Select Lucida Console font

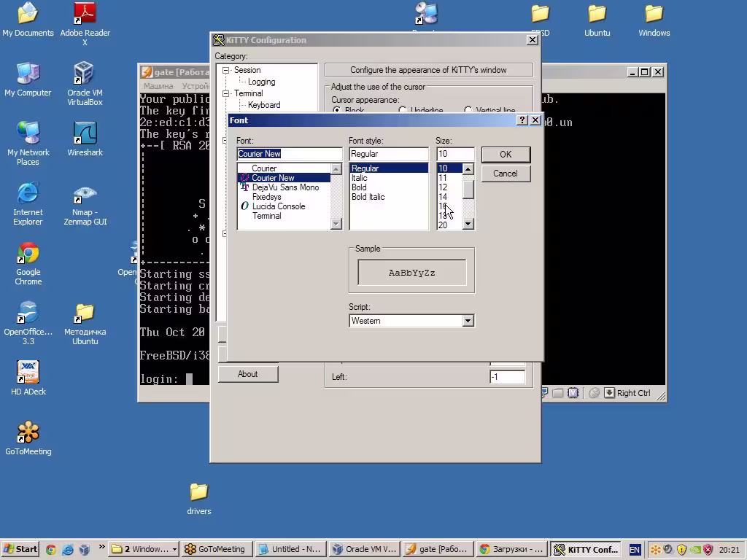pyautogui.click(x=284, y=206)
